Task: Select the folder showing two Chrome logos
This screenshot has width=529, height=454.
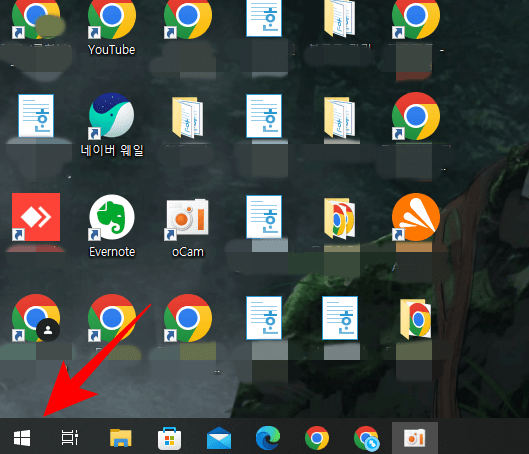Action: pos(339,218)
